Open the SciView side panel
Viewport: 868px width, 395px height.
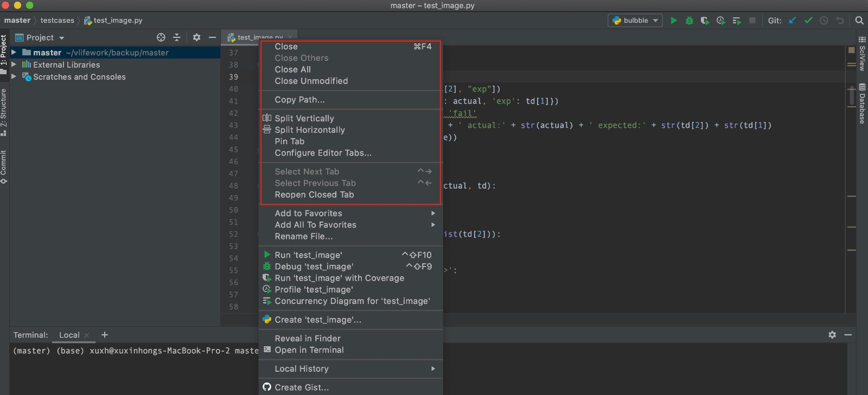tap(862, 54)
